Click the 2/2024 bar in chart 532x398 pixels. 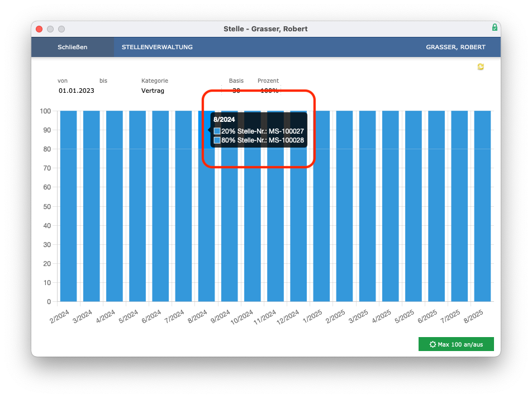coord(69,206)
